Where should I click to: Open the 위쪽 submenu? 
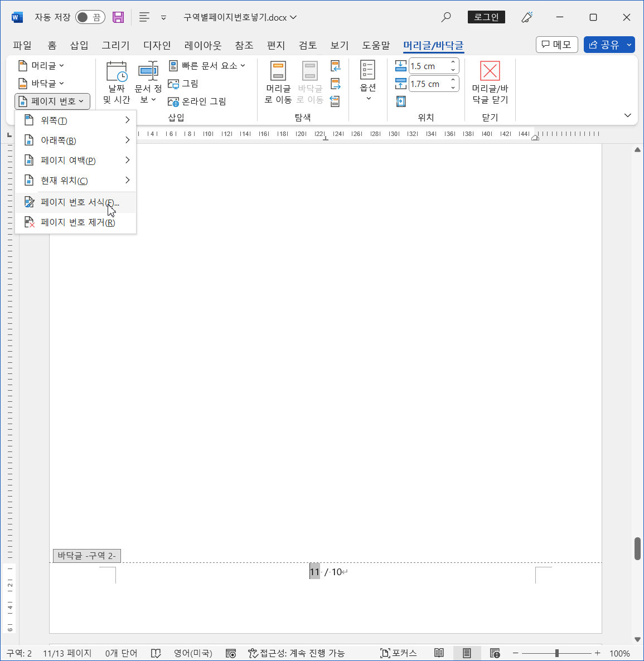tap(75, 120)
